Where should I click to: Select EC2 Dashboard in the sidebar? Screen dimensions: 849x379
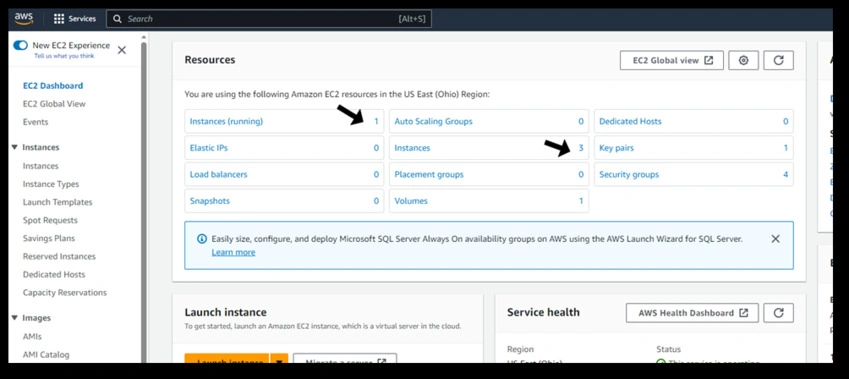(x=53, y=86)
